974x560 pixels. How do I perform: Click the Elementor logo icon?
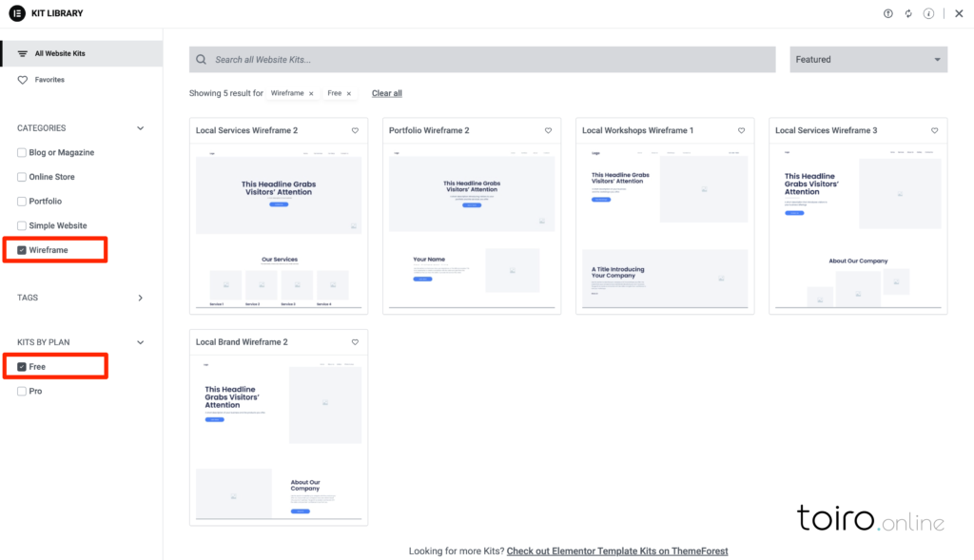16,13
